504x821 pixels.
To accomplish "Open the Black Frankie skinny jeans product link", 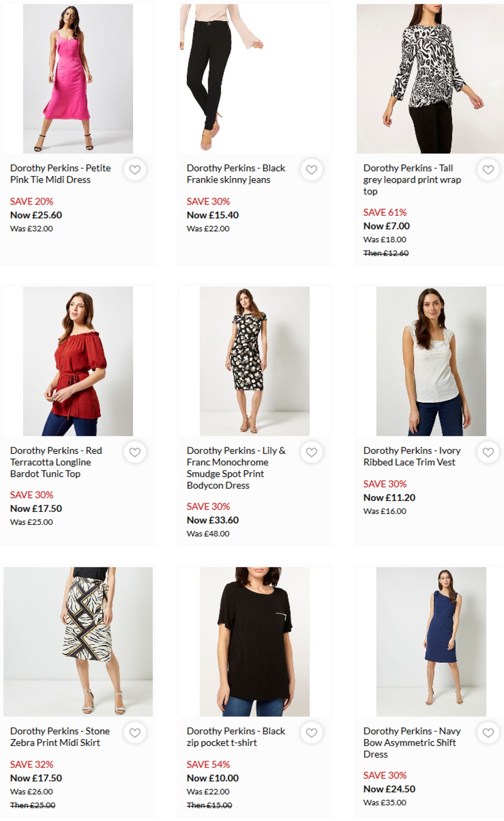I will pos(235,173).
